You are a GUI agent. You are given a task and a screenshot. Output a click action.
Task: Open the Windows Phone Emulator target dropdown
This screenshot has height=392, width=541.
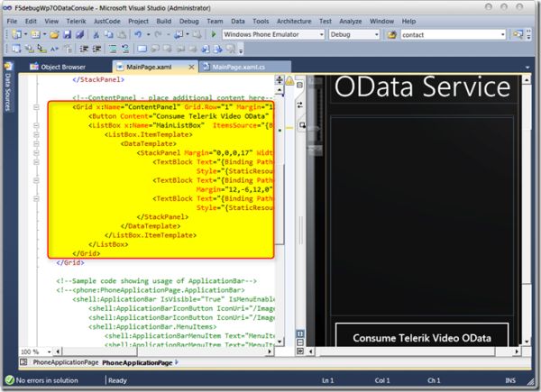coord(322,34)
